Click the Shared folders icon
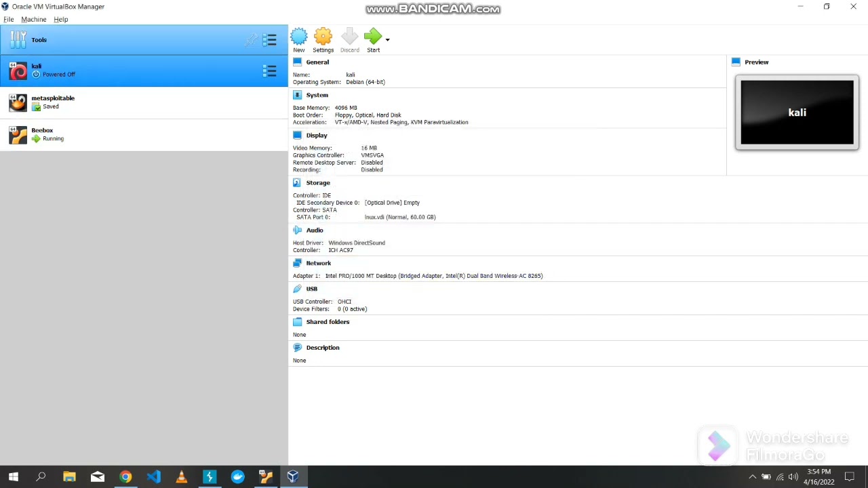Image resolution: width=868 pixels, height=488 pixels. (x=297, y=322)
